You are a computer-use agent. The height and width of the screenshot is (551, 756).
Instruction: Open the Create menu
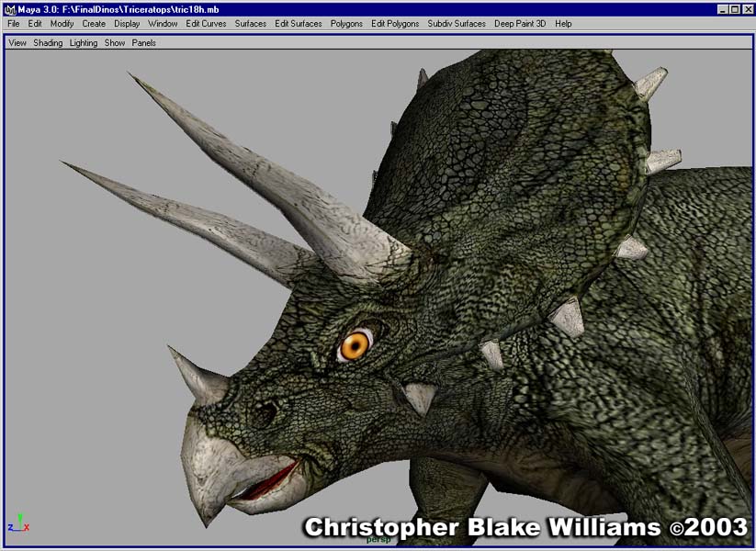94,24
